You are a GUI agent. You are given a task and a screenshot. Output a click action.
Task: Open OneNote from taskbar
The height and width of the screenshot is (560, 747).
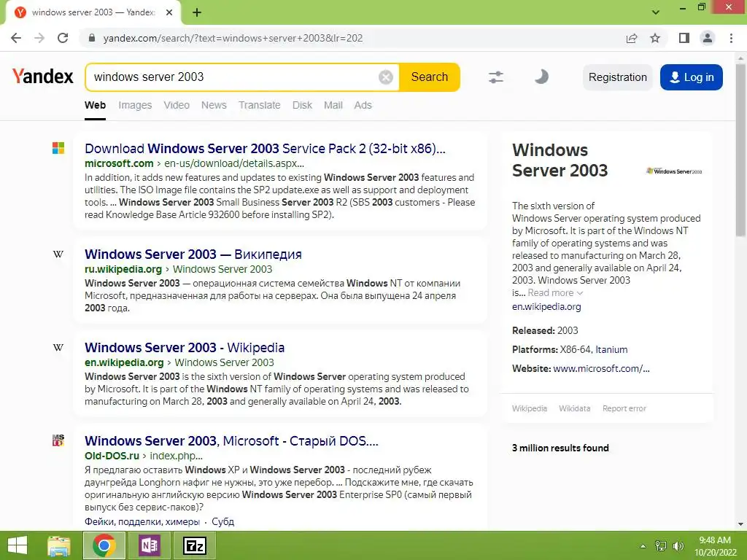pos(149,545)
